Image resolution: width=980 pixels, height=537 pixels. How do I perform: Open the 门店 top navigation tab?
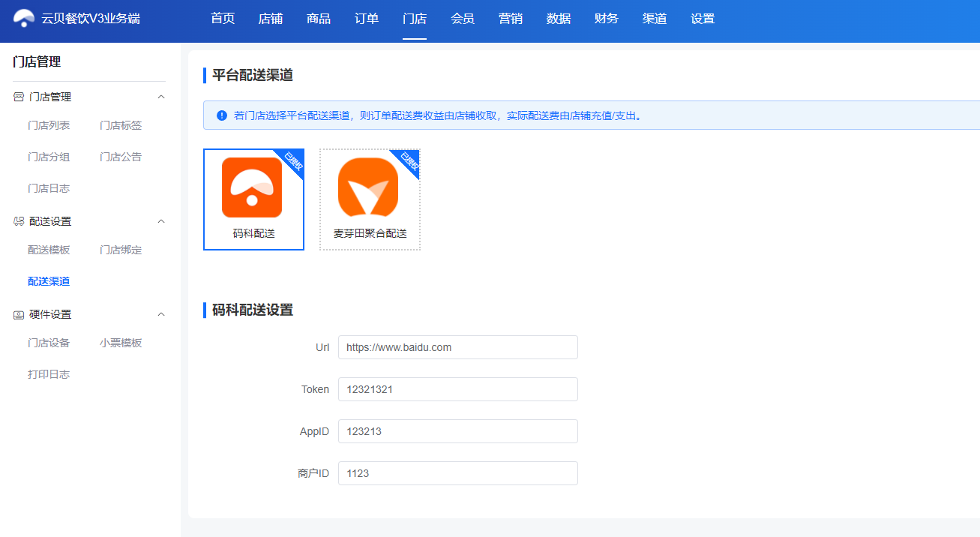tap(415, 19)
